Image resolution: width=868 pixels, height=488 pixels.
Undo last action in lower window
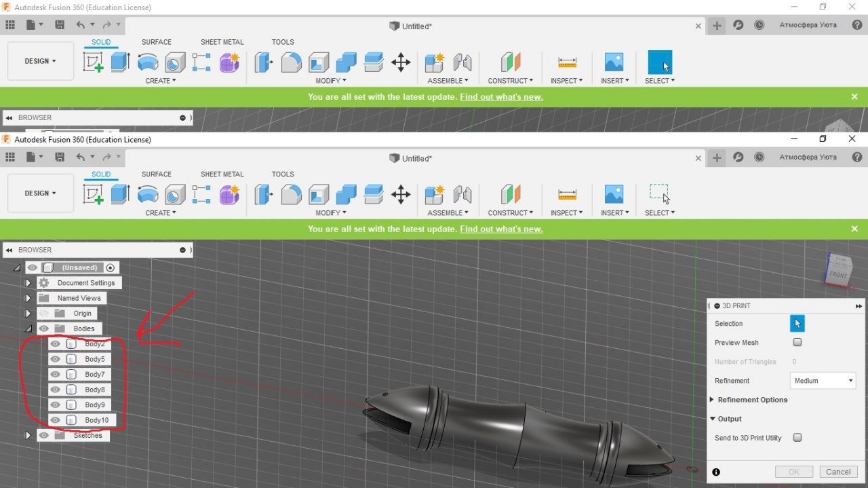coord(81,157)
